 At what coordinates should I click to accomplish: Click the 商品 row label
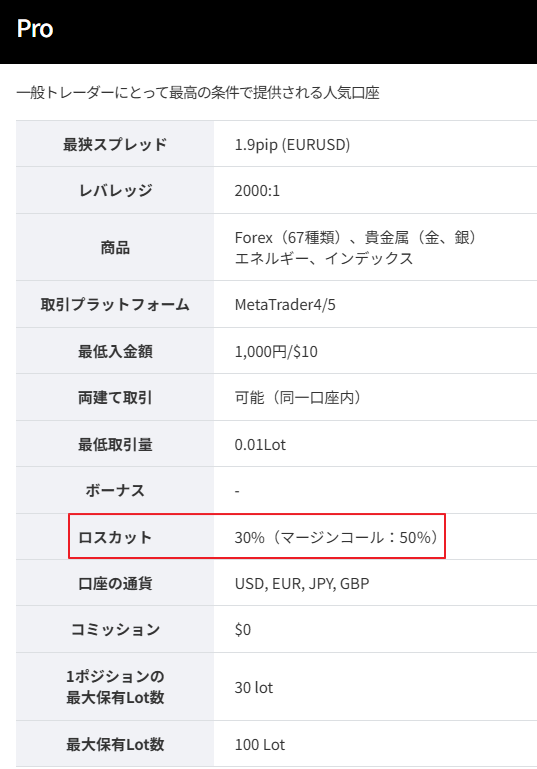[x=115, y=248]
